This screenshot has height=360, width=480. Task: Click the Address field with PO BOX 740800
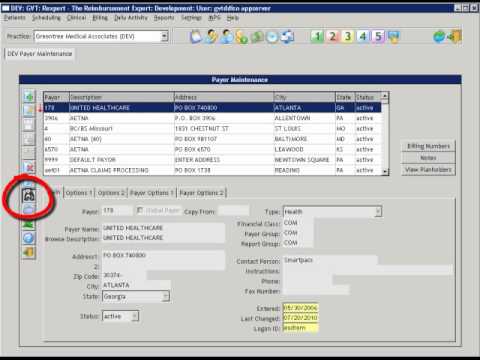click(163, 255)
